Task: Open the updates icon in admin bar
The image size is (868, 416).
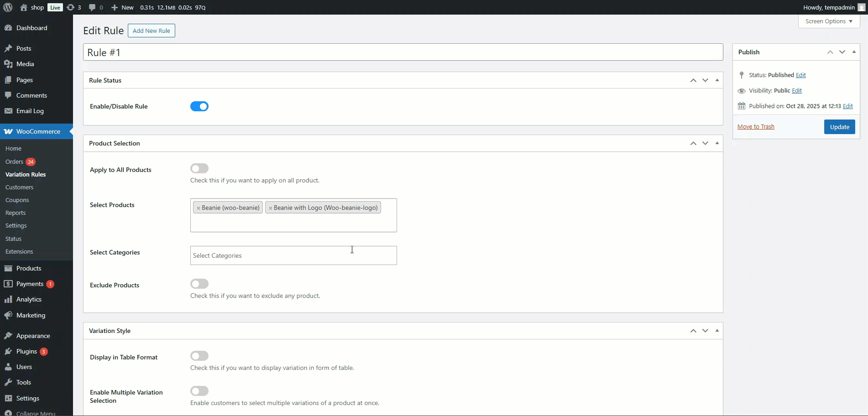Action: pyautogui.click(x=73, y=7)
